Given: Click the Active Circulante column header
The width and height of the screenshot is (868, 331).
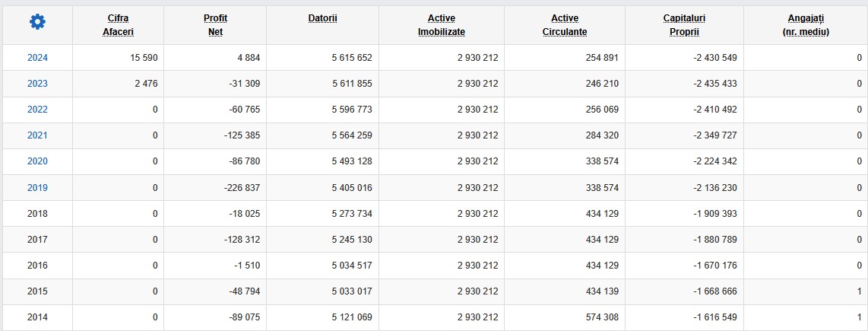Looking at the screenshot, I should 565,25.
